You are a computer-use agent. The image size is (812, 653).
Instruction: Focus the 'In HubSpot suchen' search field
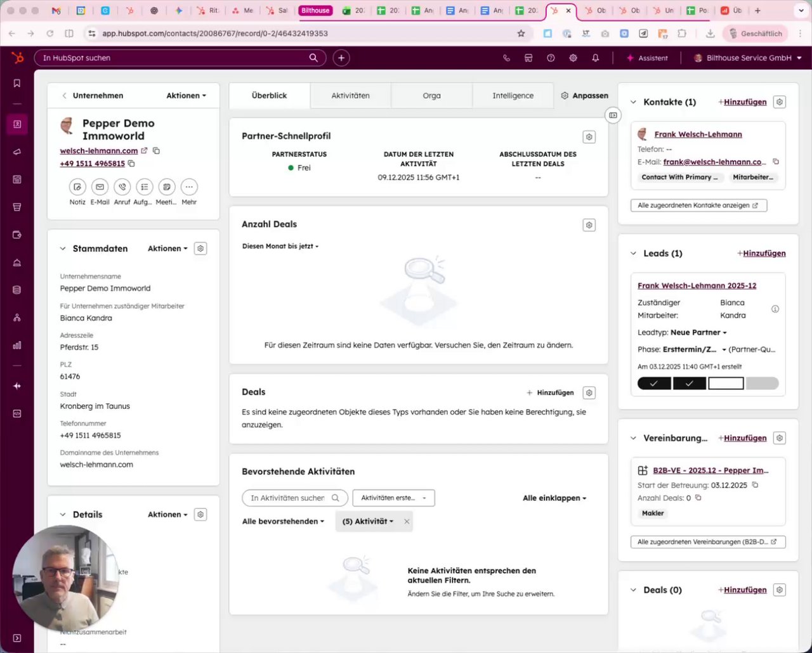coord(180,58)
